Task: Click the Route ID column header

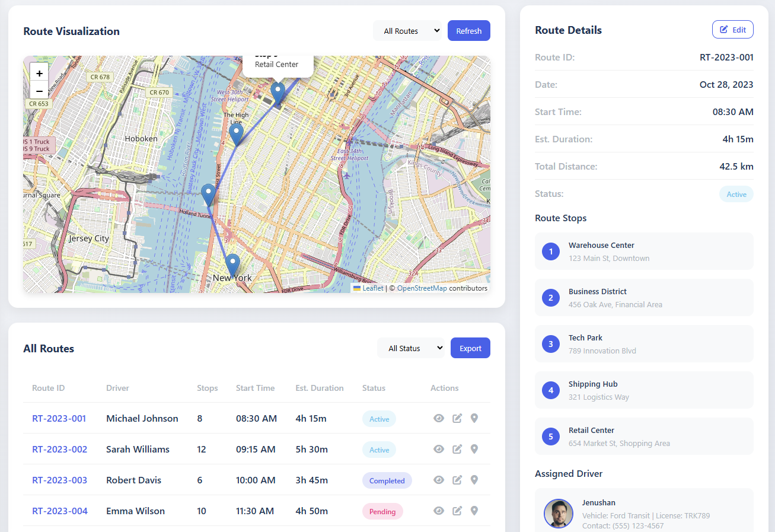Action: 49,388
